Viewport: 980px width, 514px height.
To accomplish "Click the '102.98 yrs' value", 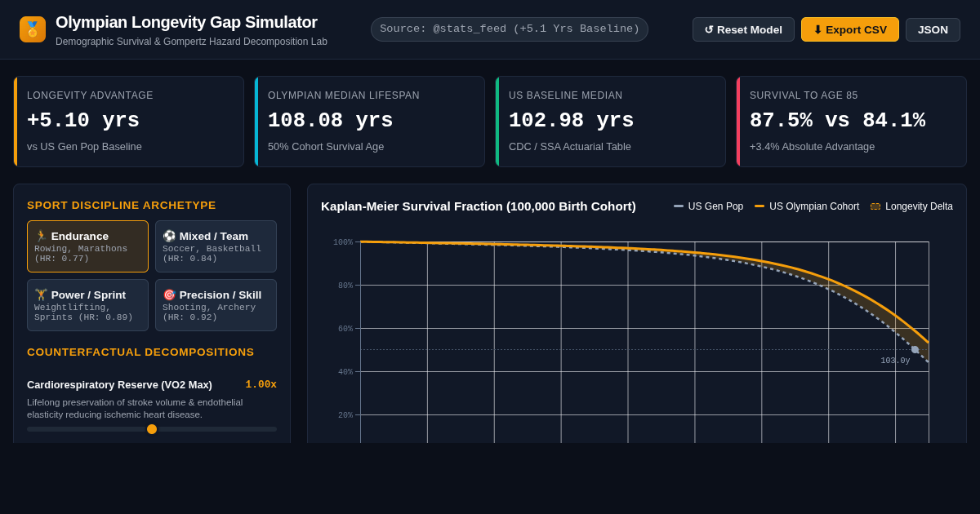I will point(572,121).
